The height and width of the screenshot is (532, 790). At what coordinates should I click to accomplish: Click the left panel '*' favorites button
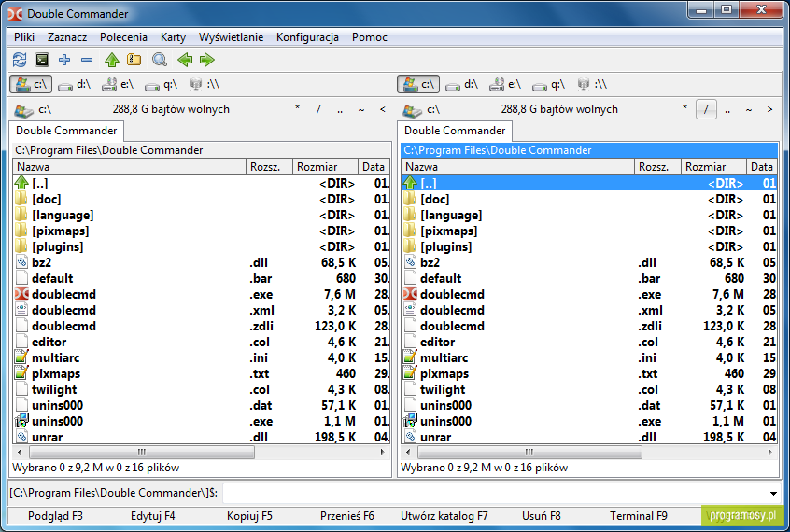(297, 109)
